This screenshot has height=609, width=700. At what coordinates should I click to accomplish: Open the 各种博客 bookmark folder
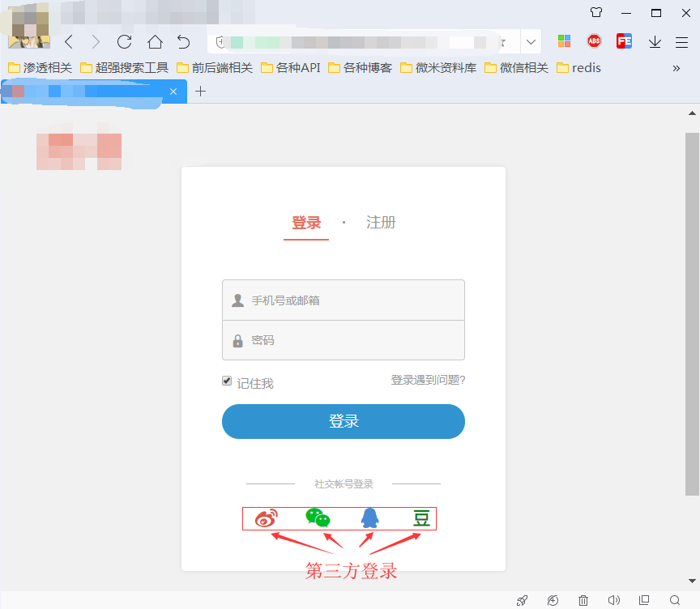360,68
